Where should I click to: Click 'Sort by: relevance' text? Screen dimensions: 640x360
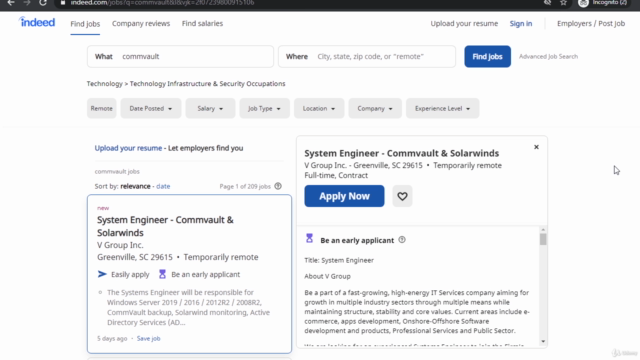tap(122, 186)
